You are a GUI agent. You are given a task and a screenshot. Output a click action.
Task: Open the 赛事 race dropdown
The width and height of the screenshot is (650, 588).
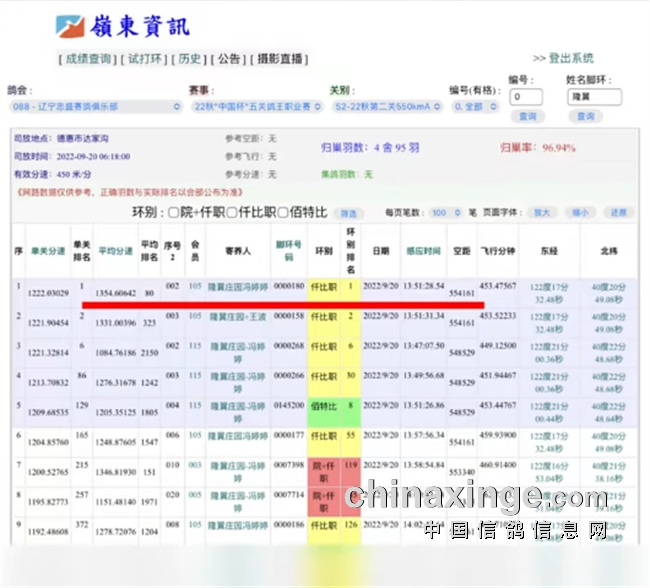[x=258, y=106]
